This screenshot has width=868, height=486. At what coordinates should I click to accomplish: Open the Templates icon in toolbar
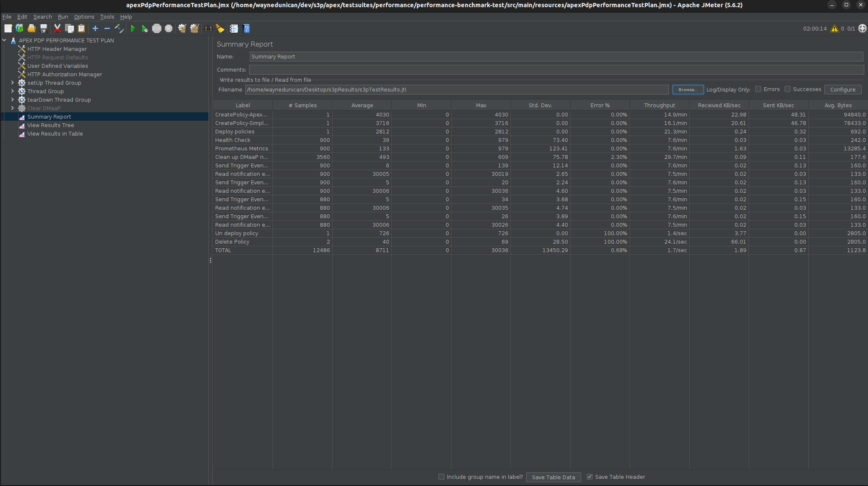(19, 28)
